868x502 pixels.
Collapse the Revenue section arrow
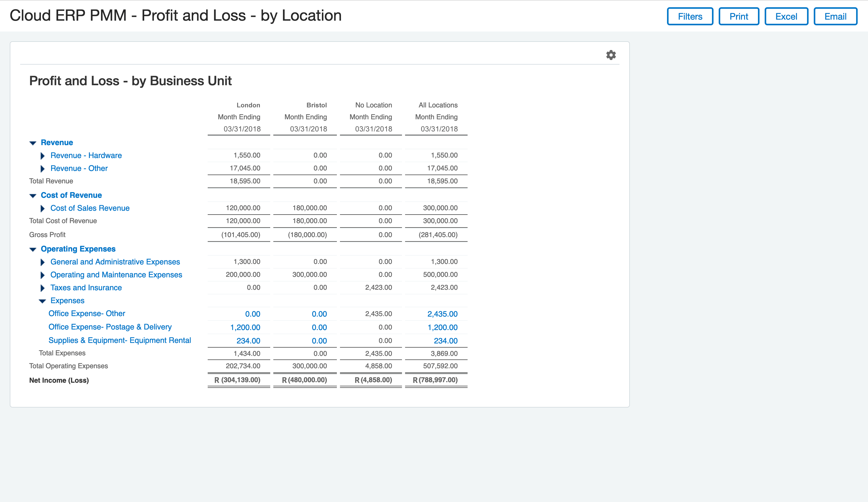33,143
